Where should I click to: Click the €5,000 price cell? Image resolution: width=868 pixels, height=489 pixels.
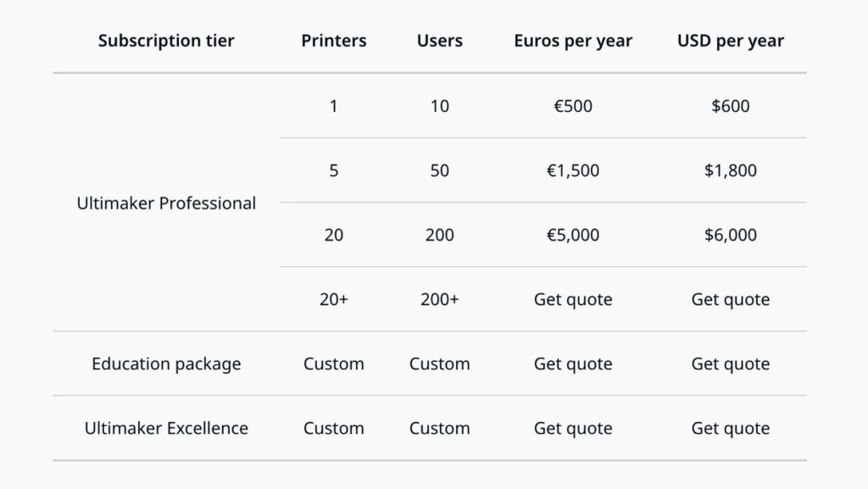[x=573, y=235]
